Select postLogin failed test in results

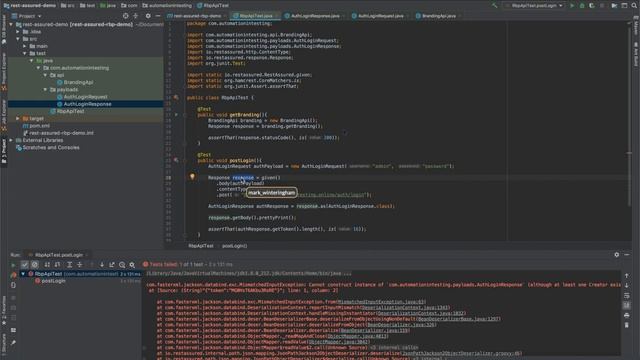pos(53,281)
